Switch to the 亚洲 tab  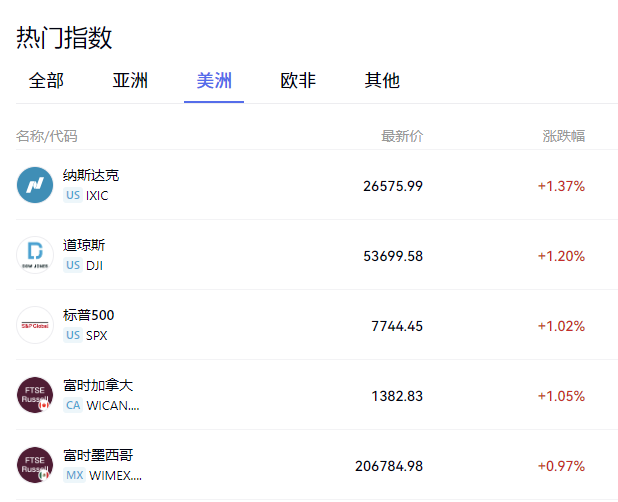point(130,81)
